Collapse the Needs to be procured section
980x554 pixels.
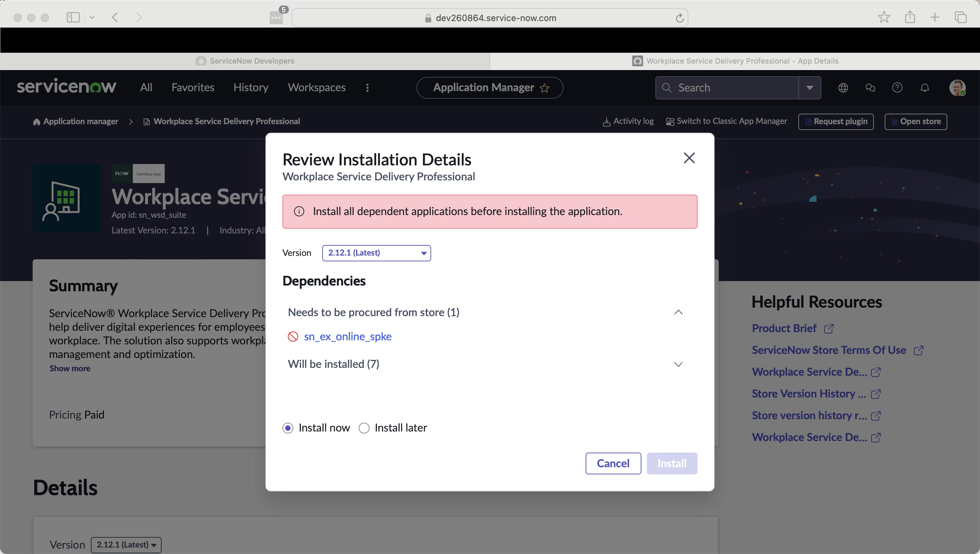pyautogui.click(x=678, y=312)
